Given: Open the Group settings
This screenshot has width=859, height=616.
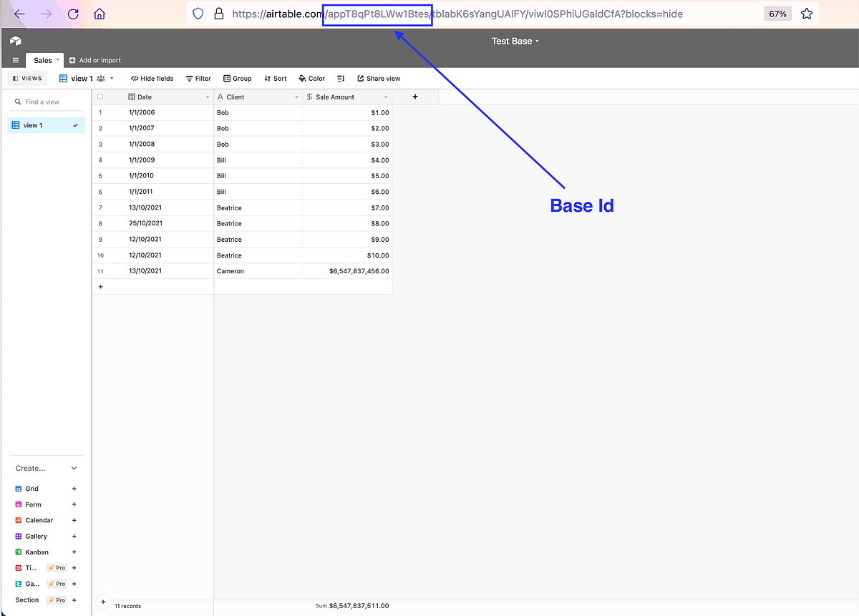Looking at the screenshot, I should [x=237, y=78].
